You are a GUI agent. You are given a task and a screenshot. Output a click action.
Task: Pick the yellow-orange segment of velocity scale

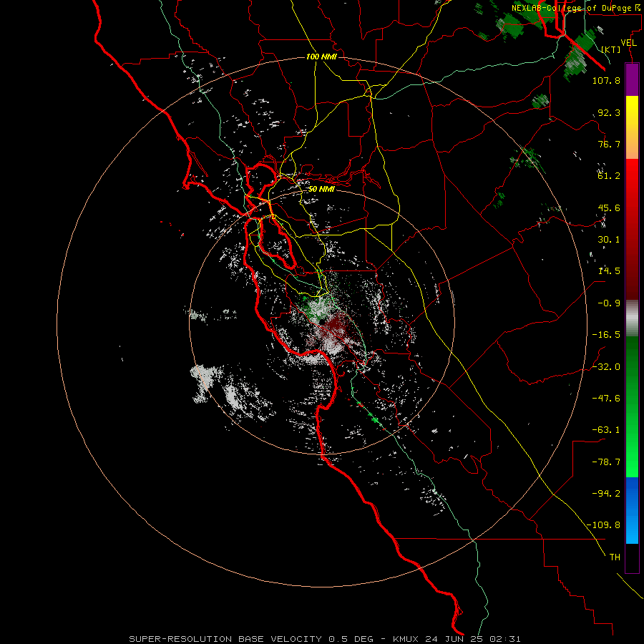point(632,127)
